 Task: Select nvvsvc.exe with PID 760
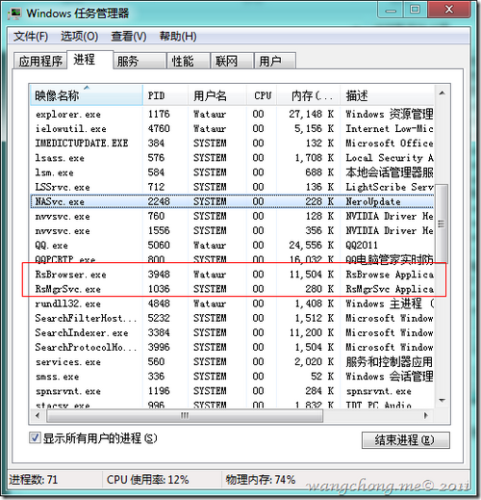232,216
